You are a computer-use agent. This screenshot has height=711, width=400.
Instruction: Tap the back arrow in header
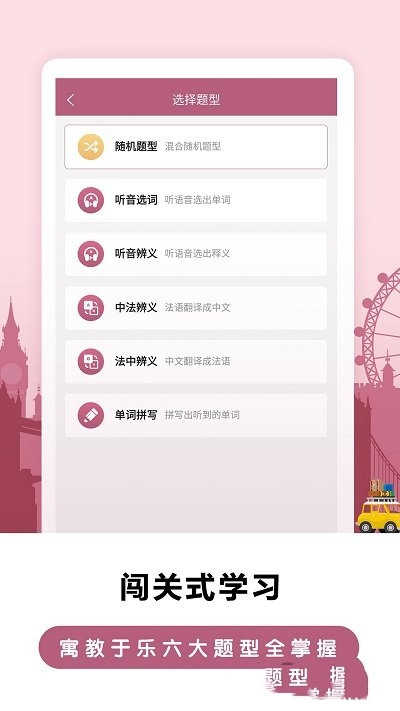pyautogui.click(x=70, y=100)
